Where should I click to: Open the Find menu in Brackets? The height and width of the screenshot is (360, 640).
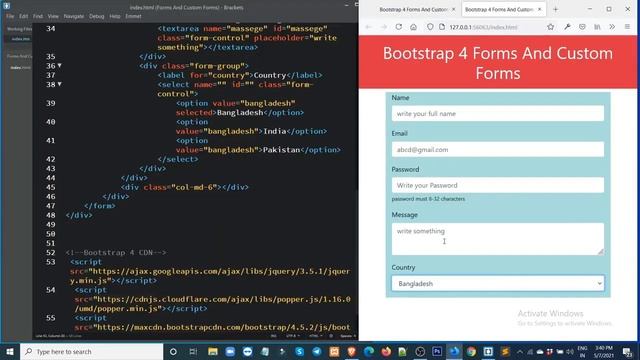click(38, 16)
